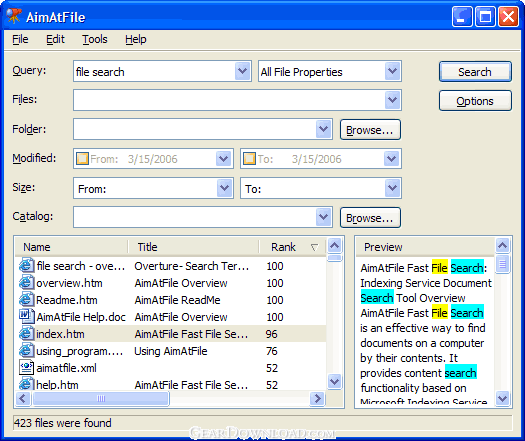This screenshot has width=525, height=441.
Task: Click the Preview pane scroll up arrow
Action: [x=502, y=246]
